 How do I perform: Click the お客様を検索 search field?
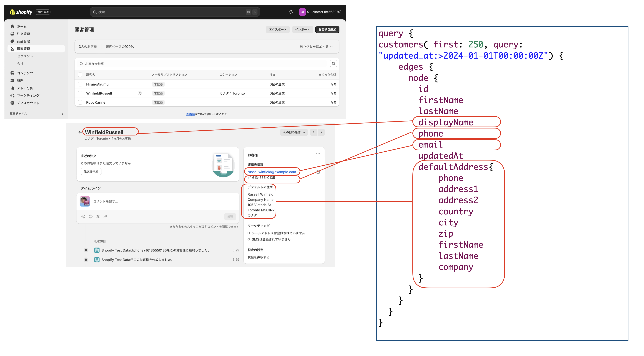click(200, 64)
